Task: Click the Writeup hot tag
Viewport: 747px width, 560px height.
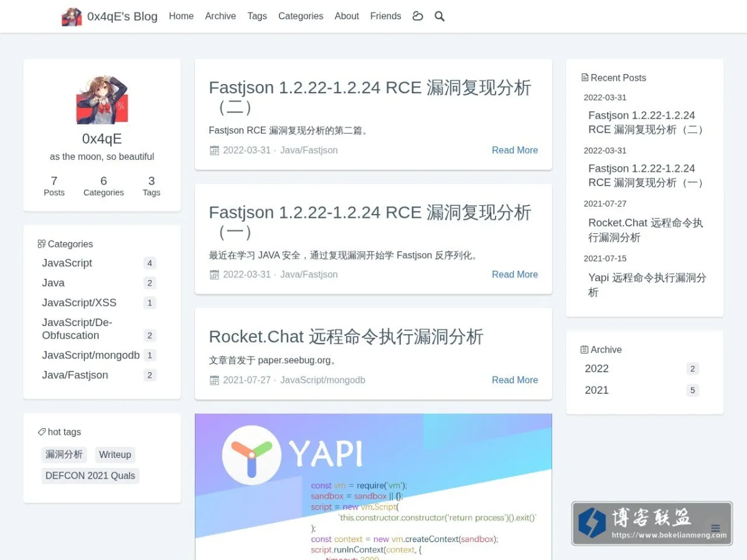Action: click(x=115, y=455)
